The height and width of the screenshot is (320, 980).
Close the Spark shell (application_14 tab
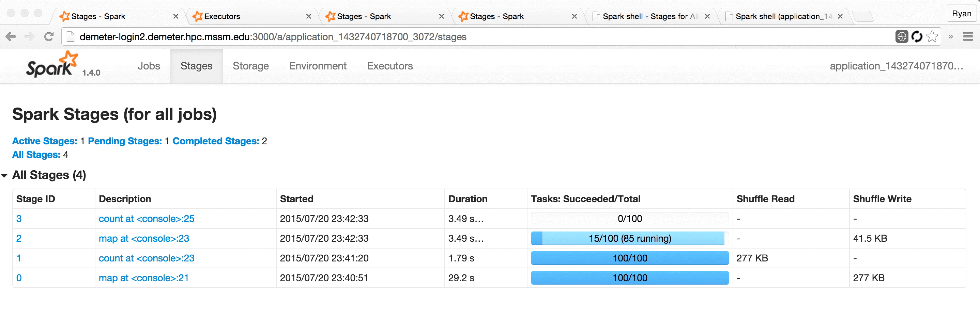[x=840, y=16]
